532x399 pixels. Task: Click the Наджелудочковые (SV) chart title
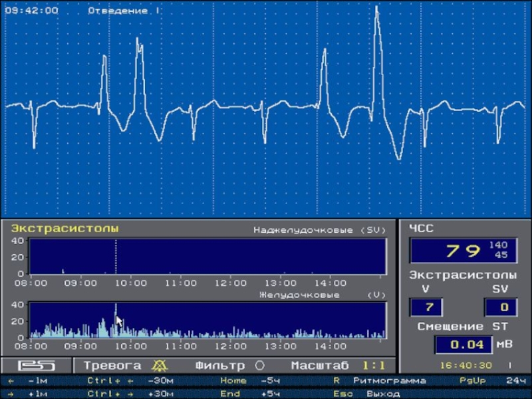(320, 230)
